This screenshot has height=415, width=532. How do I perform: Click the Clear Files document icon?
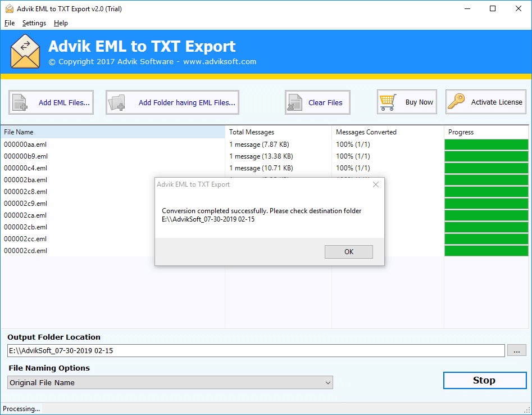coord(294,102)
